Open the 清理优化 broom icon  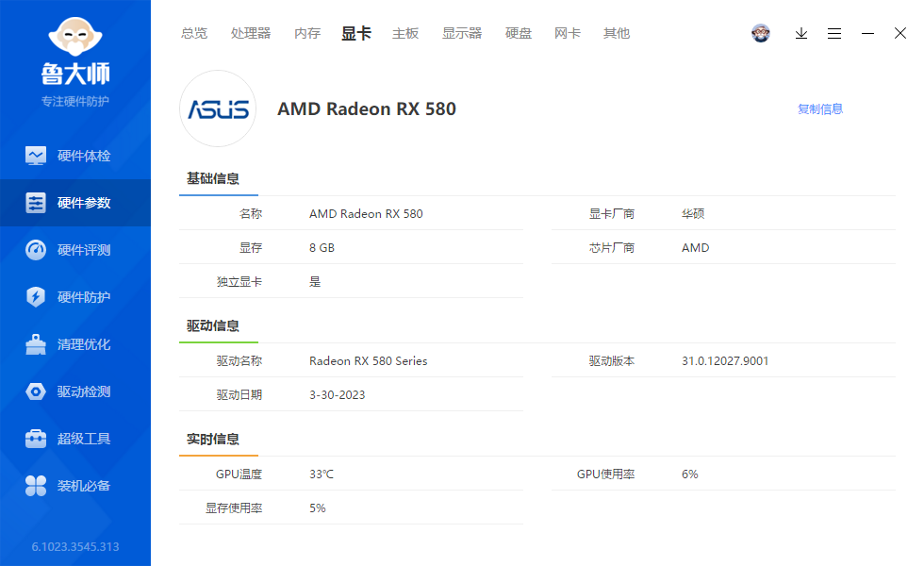[x=36, y=344]
